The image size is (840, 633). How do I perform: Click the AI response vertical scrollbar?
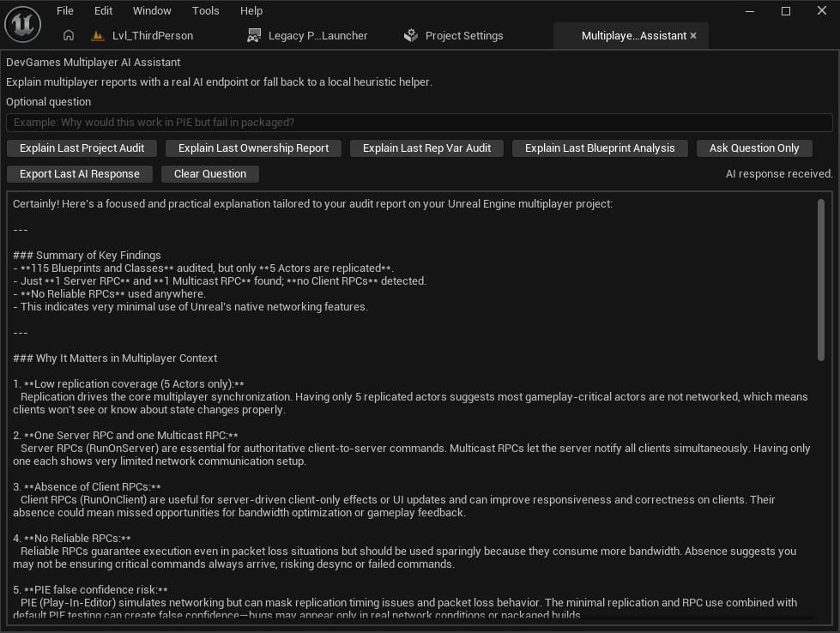point(821,280)
